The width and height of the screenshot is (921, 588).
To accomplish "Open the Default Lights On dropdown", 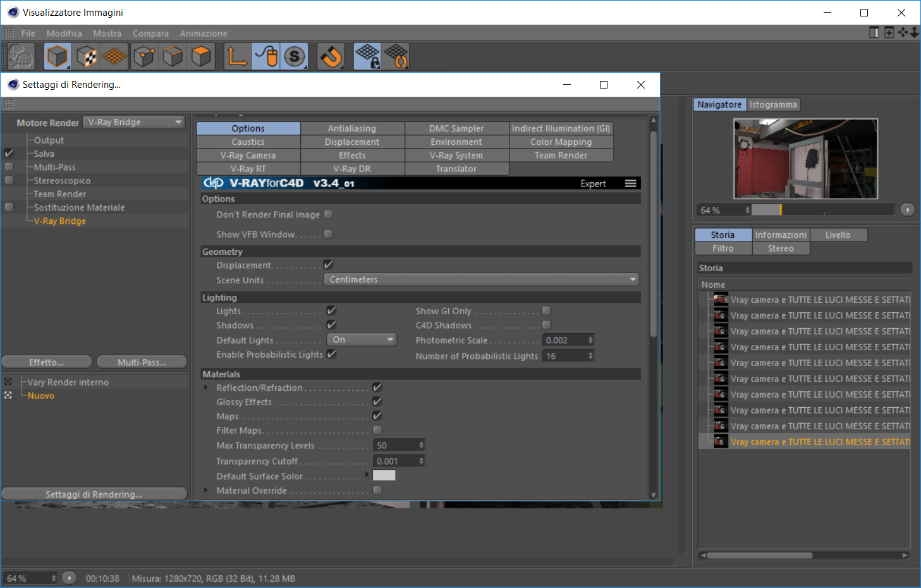I will [x=362, y=340].
